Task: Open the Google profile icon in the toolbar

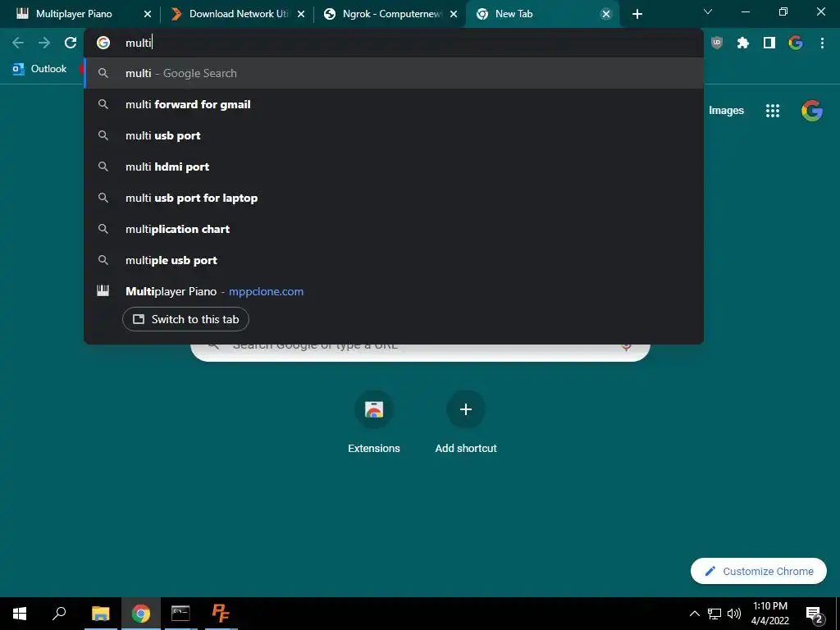Action: click(x=796, y=43)
